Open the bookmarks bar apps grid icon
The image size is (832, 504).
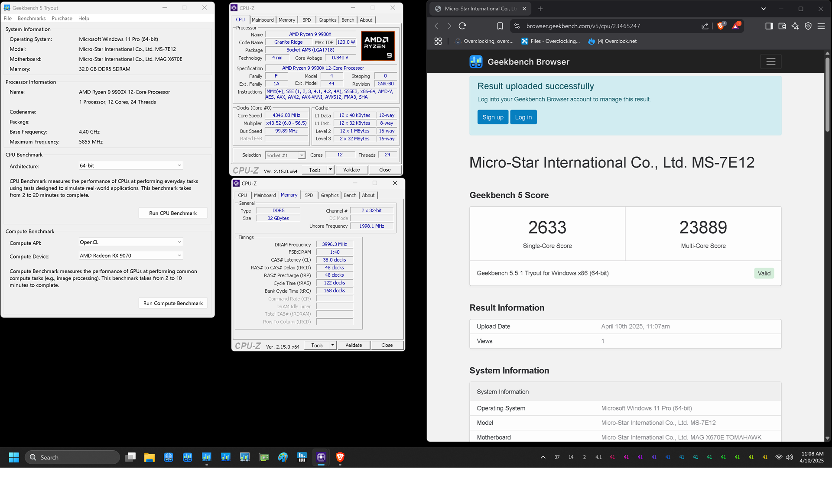[x=438, y=41]
